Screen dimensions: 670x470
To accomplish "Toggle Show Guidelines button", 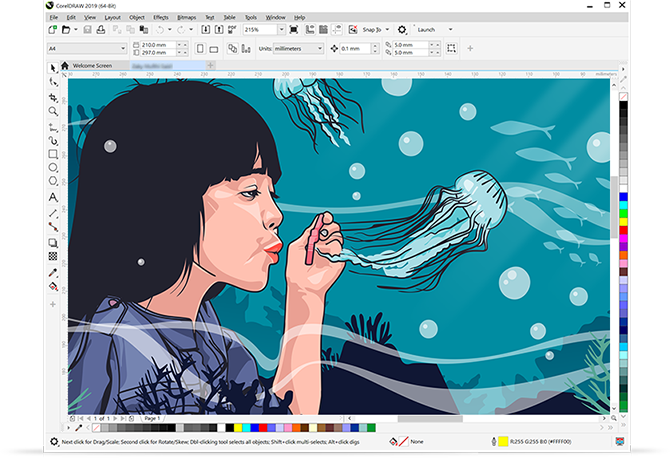I will (337, 29).
